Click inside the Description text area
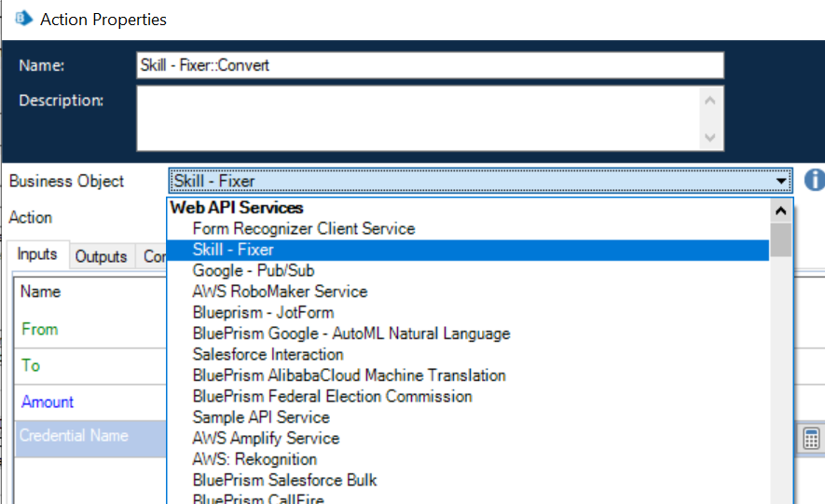825x504 pixels. 419,118
